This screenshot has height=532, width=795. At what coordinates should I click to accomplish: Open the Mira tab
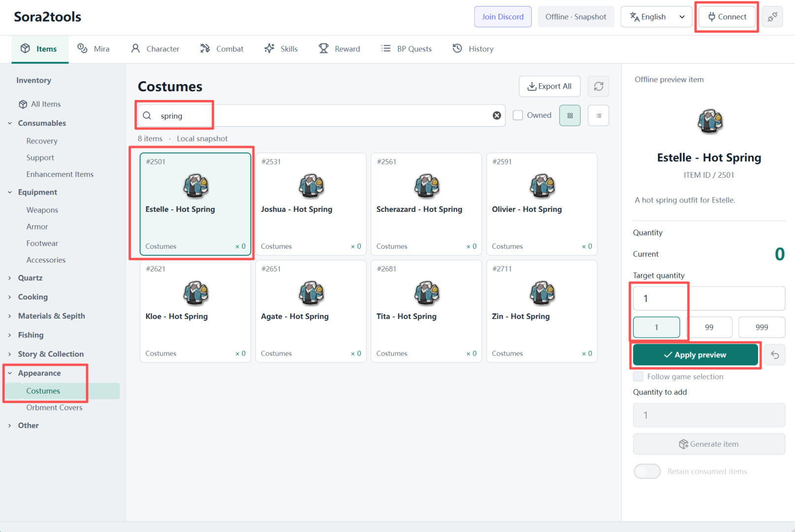pos(94,49)
